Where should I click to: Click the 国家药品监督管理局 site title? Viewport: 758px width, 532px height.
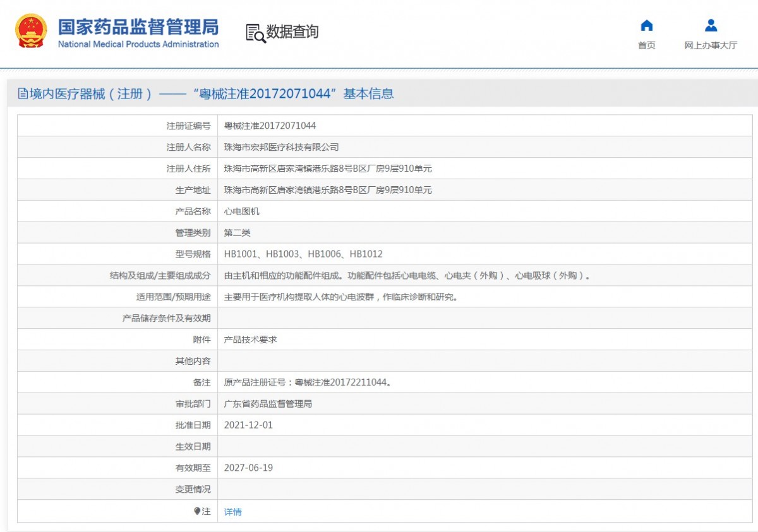click(138, 27)
